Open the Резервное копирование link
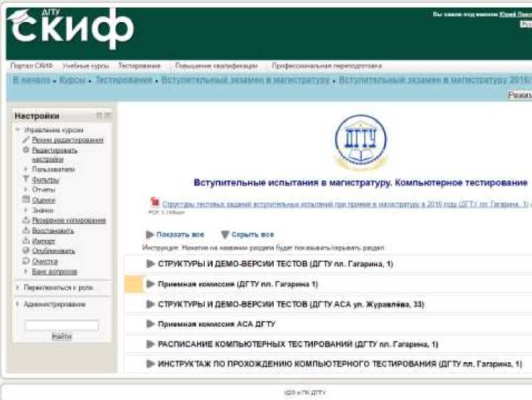The height and width of the screenshot is (400, 532). (69, 220)
